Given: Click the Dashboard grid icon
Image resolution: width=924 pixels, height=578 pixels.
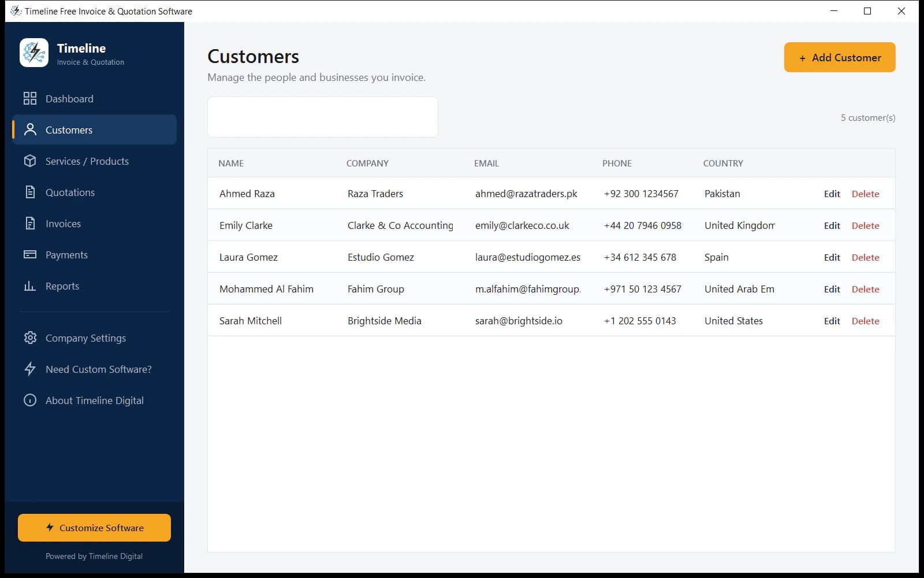Looking at the screenshot, I should coord(30,98).
